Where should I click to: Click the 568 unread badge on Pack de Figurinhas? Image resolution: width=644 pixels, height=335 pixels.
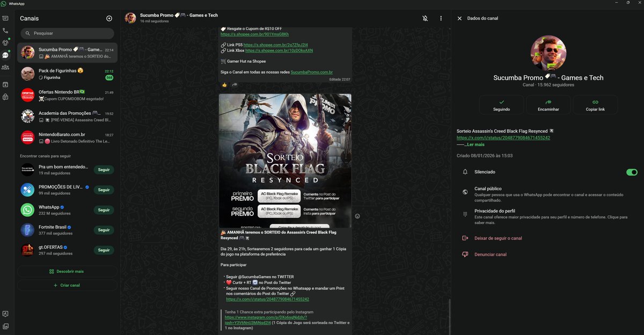coord(109,78)
